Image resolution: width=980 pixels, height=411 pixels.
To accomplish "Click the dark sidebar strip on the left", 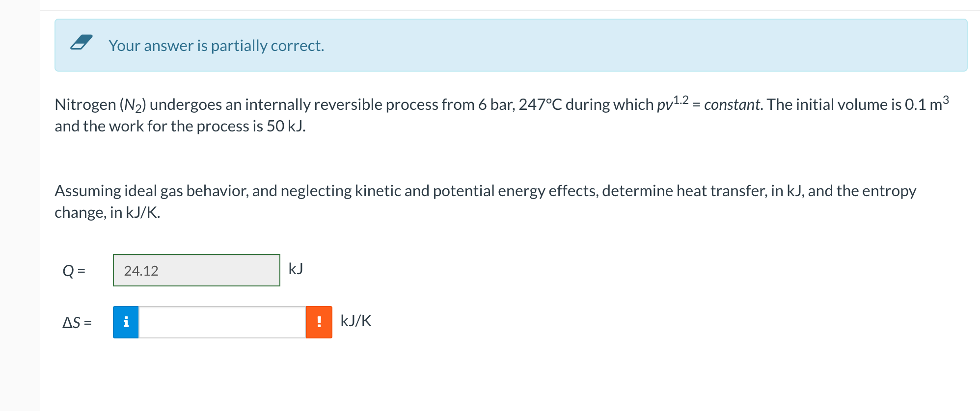I will 20,196.
